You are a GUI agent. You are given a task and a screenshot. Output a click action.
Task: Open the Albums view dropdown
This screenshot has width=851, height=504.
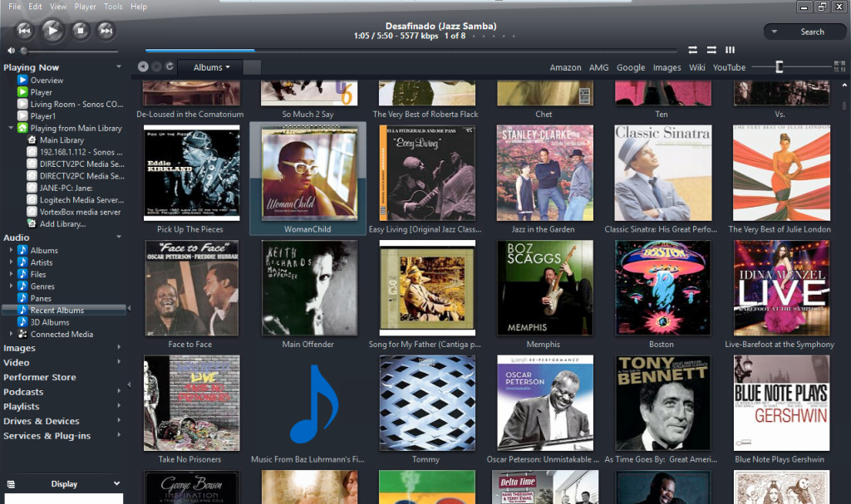point(212,67)
